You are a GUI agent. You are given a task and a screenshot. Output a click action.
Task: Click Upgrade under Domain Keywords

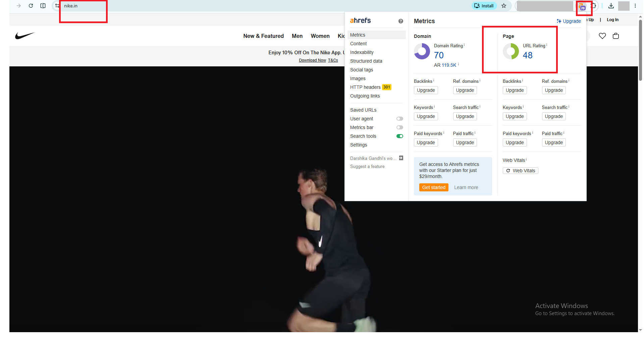426,116
